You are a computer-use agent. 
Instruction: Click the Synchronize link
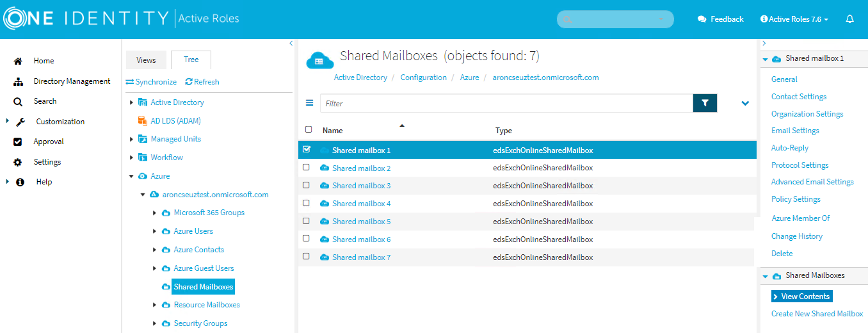point(151,82)
